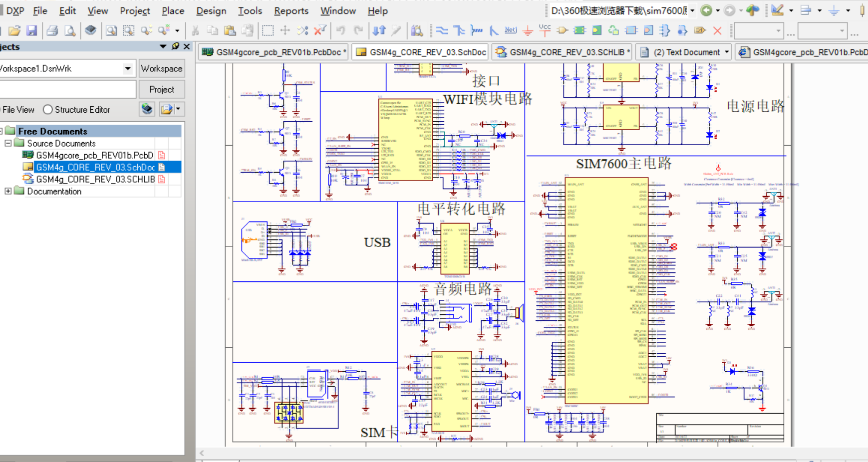Open the Reports menu
The width and height of the screenshot is (868, 462).
coord(291,10)
